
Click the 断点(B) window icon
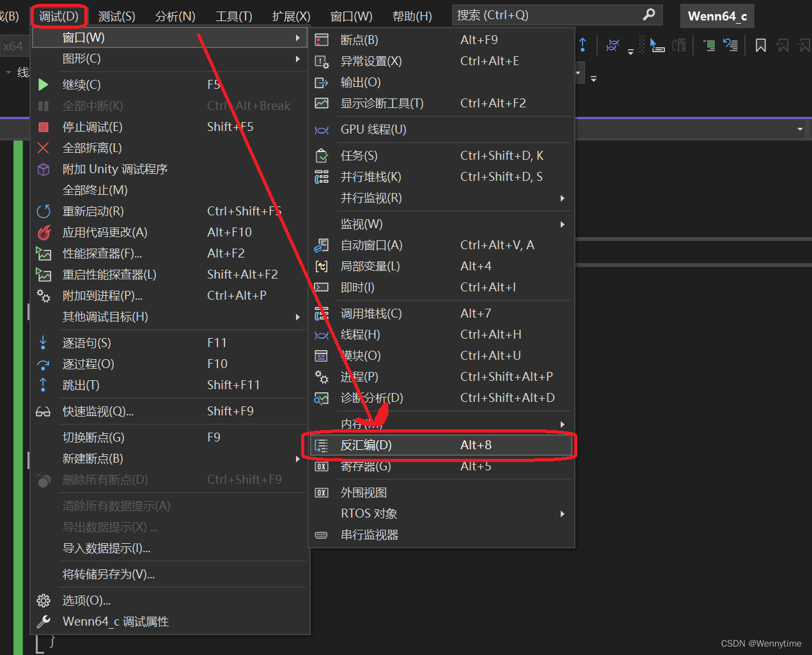(322, 40)
